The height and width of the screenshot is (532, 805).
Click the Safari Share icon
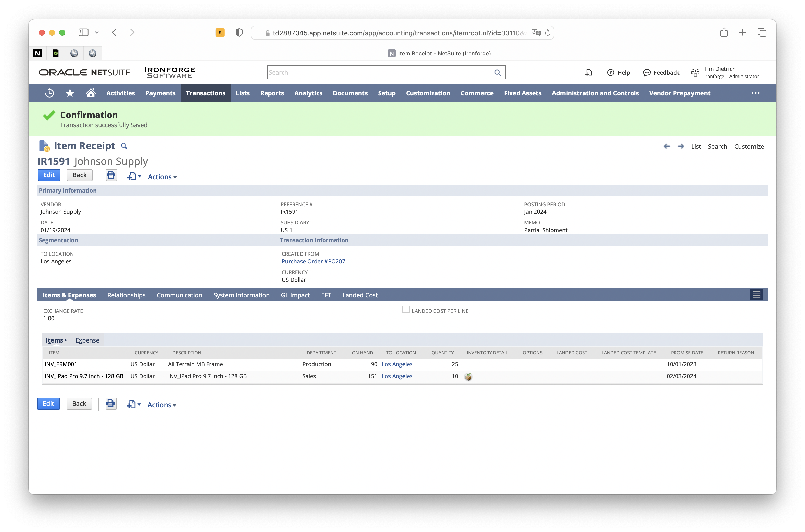[x=724, y=32]
